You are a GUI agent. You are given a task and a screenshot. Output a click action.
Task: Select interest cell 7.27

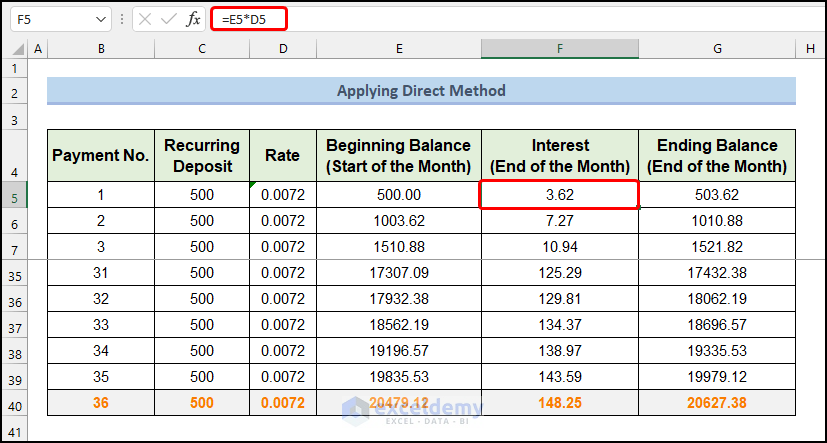(x=560, y=220)
